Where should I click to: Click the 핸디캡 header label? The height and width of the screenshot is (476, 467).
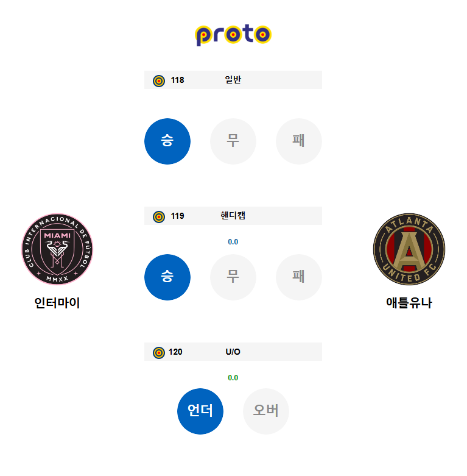click(x=233, y=216)
